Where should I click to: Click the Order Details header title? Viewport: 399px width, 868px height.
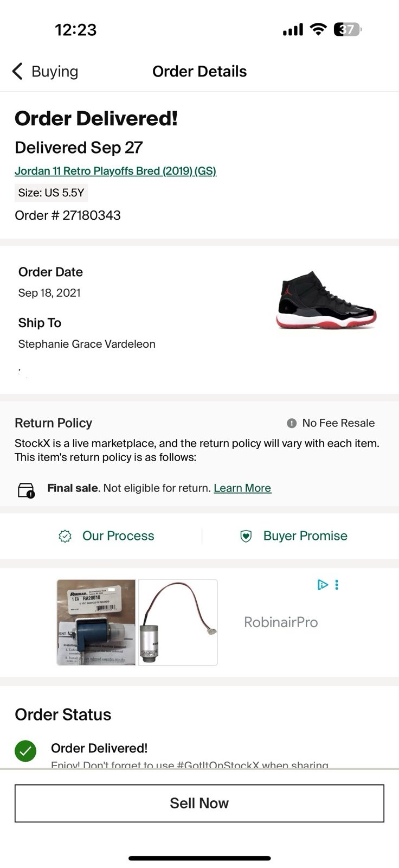pyautogui.click(x=200, y=71)
